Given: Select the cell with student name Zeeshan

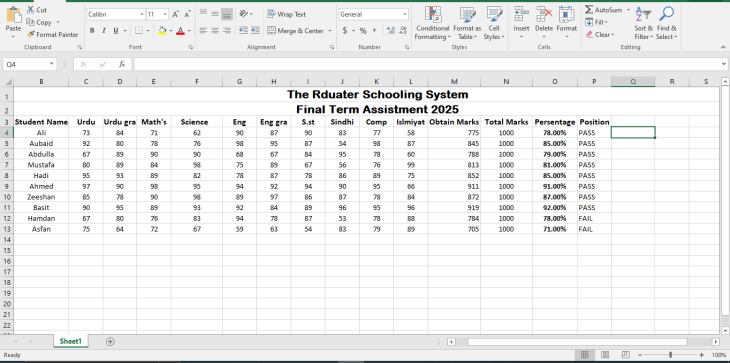Looking at the screenshot, I should (x=41, y=197).
